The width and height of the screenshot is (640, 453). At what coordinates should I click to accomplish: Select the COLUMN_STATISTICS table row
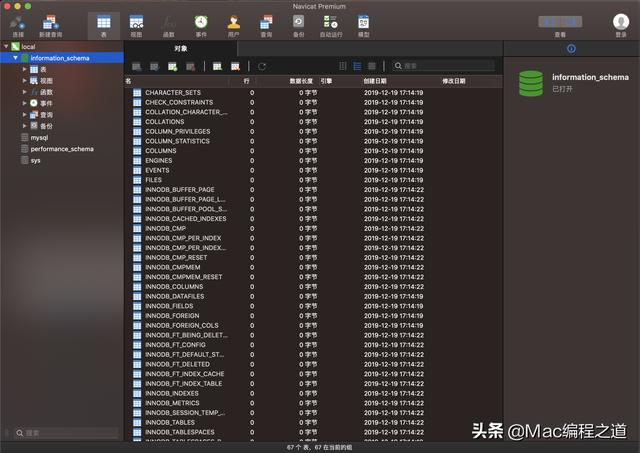(313, 141)
